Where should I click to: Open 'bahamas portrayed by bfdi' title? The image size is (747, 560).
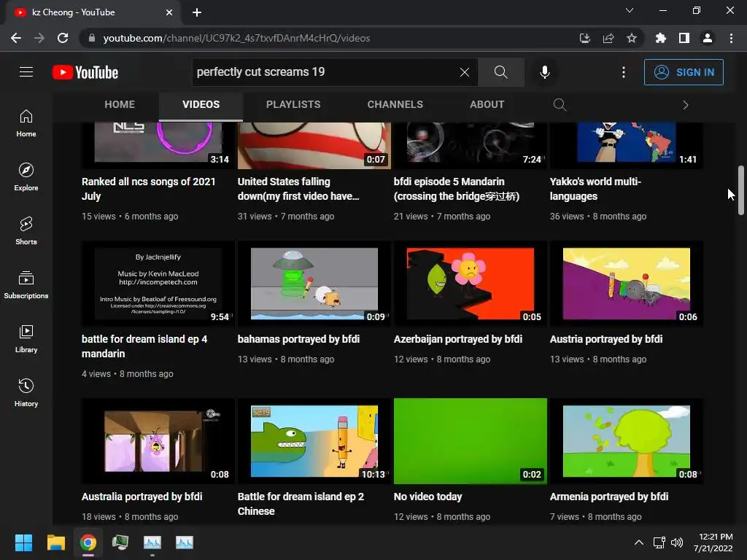coord(298,339)
